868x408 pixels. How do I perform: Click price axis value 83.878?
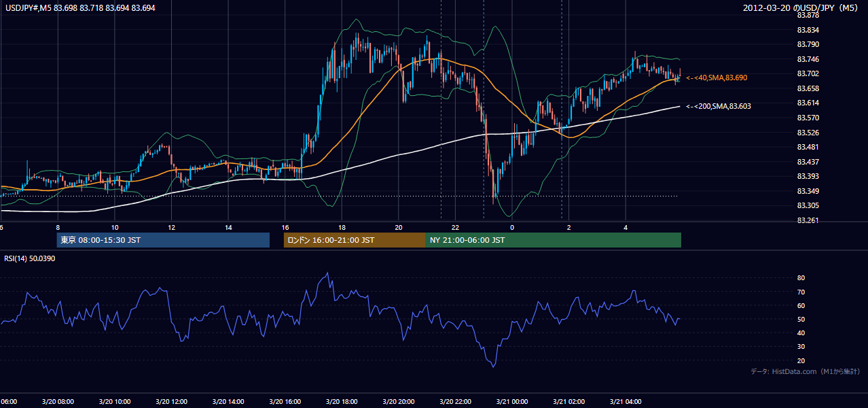tap(808, 16)
